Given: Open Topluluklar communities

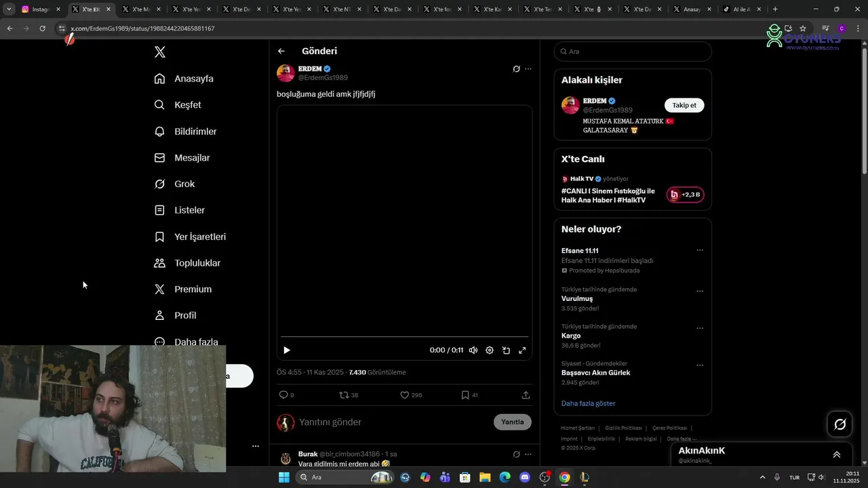Looking at the screenshot, I should coord(187,263).
